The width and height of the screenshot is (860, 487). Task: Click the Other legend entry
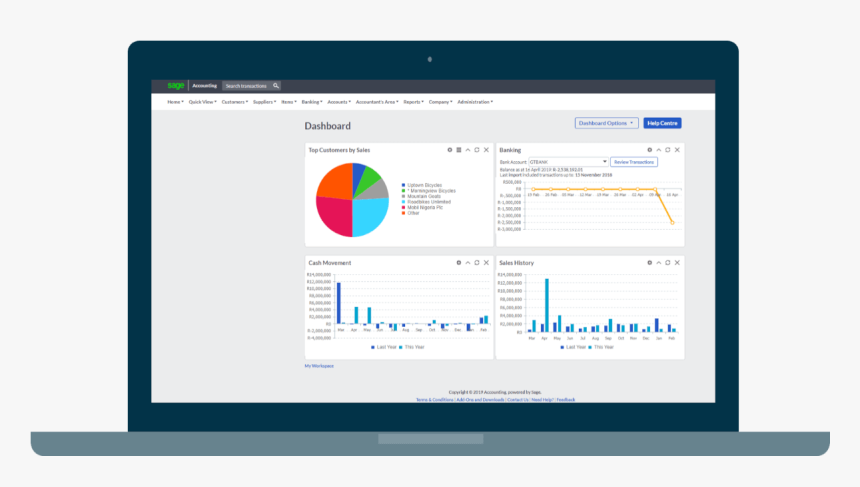click(x=411, y=213)
